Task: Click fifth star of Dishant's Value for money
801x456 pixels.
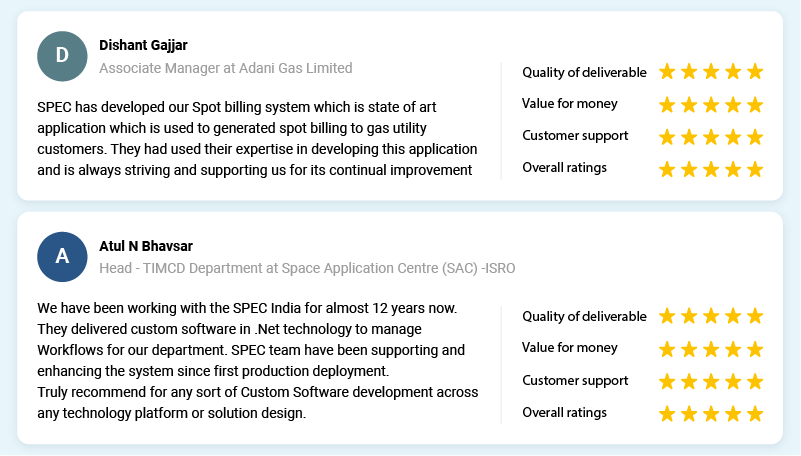Action: pyautogui.click(x=755, y=105)
